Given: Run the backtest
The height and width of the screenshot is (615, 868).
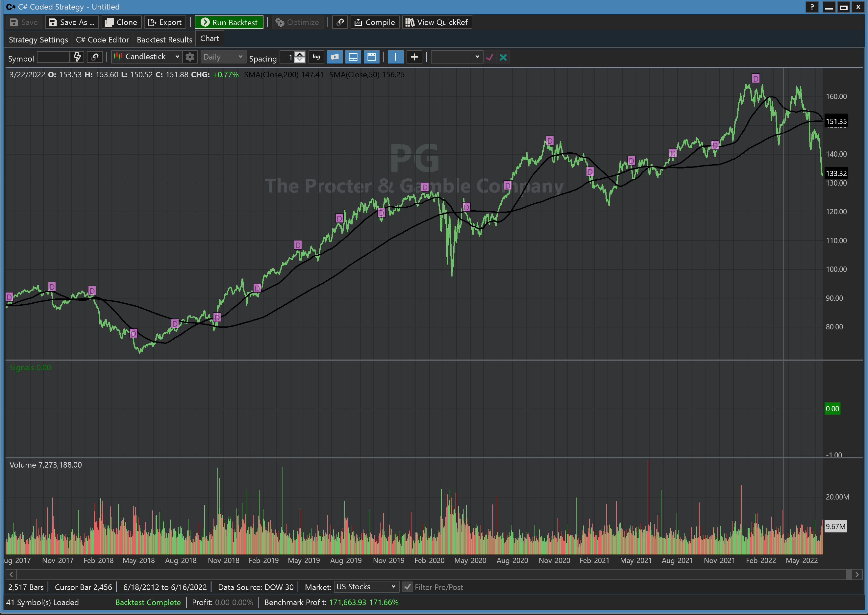Looking at the screenshot, I should pos(229,22).
